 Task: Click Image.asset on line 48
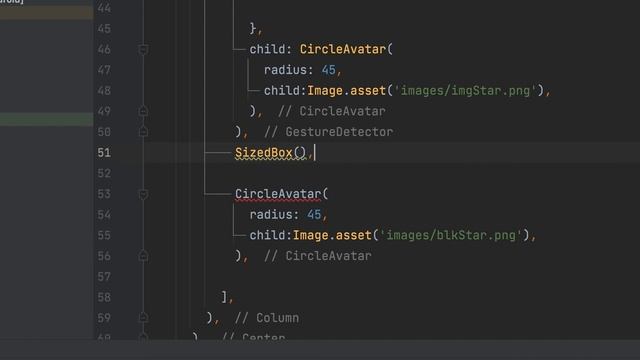click(347, 91)
